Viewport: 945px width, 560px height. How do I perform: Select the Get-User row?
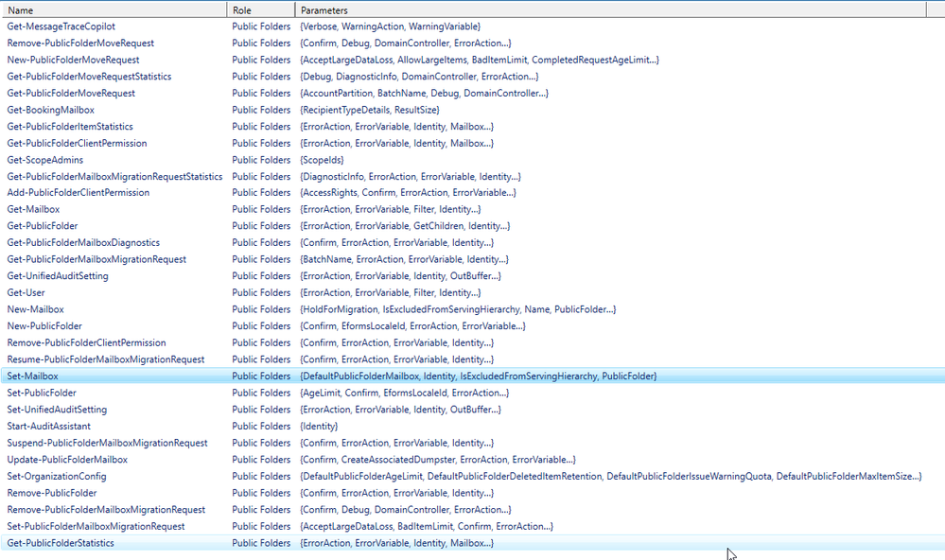(473, 292)
